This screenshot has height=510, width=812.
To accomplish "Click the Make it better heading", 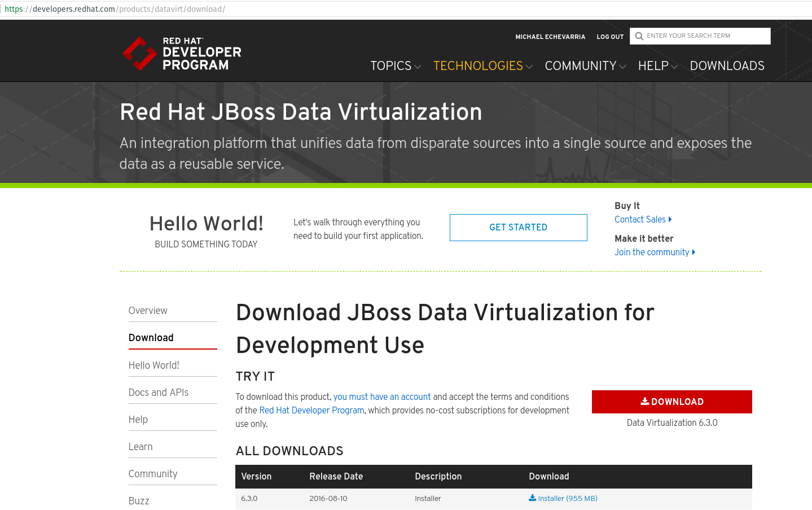I will (x=644, y=239).
